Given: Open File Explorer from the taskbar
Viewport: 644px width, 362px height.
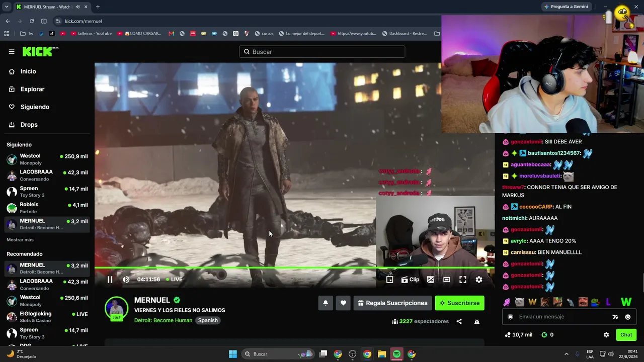Looking at the screenshot, I should click(382, 354).
